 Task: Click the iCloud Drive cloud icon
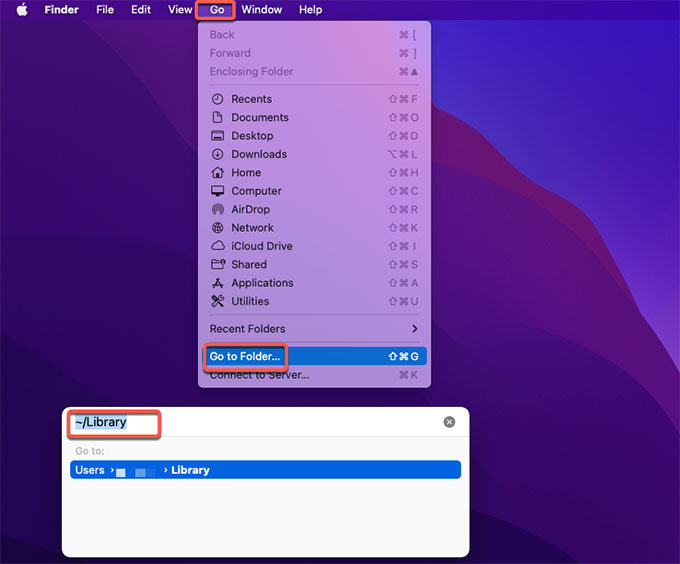(x=218, y=246)
